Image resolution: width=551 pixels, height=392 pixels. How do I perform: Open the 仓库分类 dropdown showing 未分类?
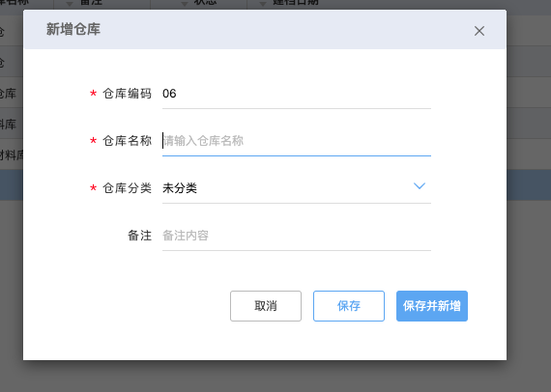(x=296, y=188)
